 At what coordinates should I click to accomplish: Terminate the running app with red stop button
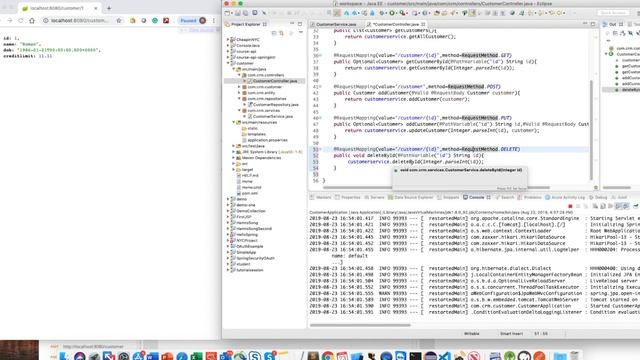pos(570,206)
